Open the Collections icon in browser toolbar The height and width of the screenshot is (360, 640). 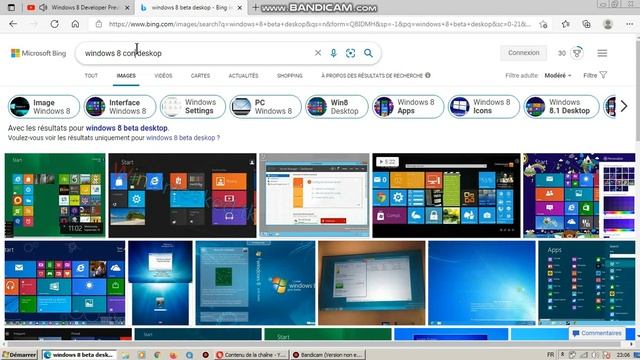(587, 24)
